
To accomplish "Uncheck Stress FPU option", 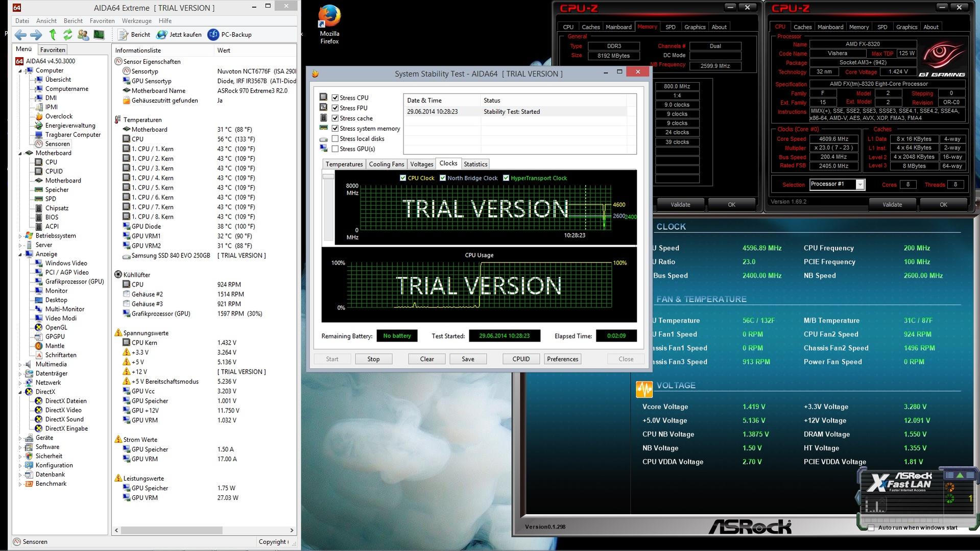I will click(x=335, y=108).
